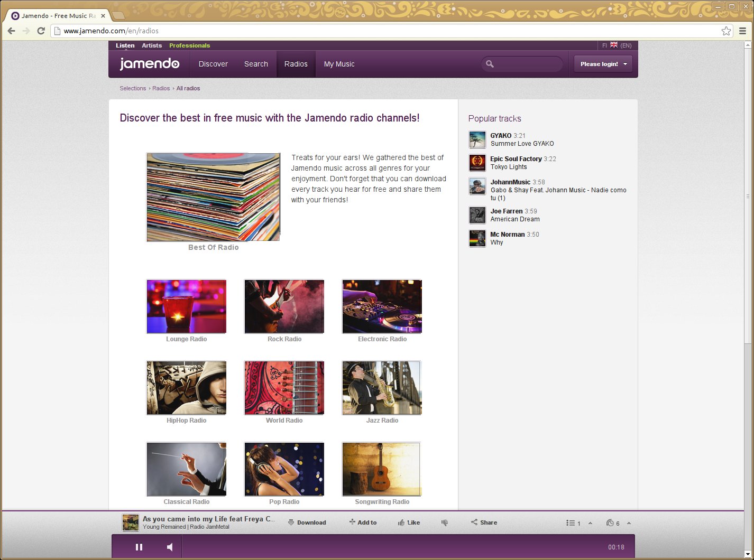Click the GYAKO artist link
This screenshot has width=754, height=560.
point(501,136)
